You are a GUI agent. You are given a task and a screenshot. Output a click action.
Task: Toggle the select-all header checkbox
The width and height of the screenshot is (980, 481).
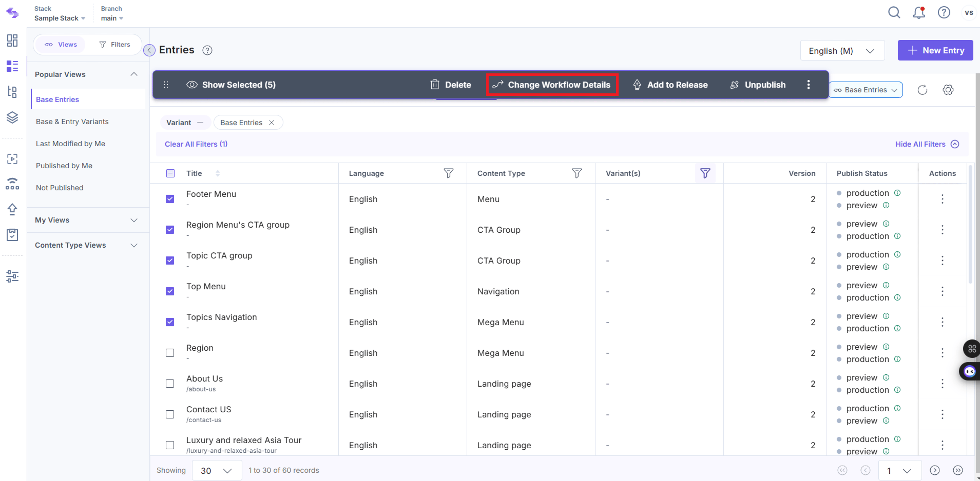170,173
